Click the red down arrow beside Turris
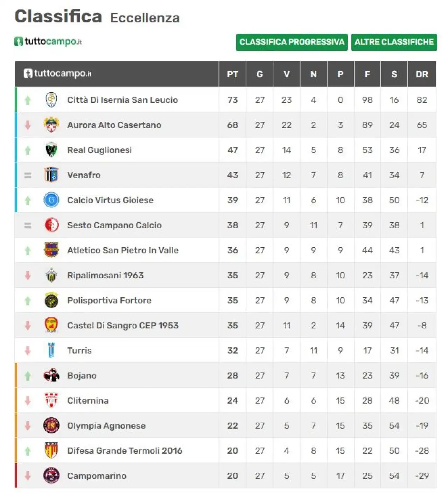The height and width of the screenshot is (493, 448). click(28, 350)
